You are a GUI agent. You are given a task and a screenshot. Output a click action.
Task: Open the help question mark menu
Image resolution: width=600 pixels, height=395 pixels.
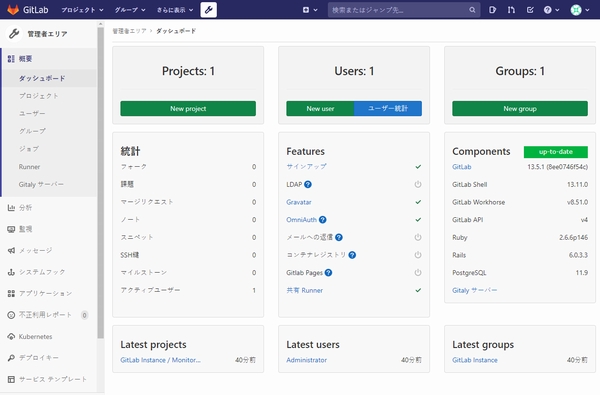pyautogui.click(x=551, y=10)
